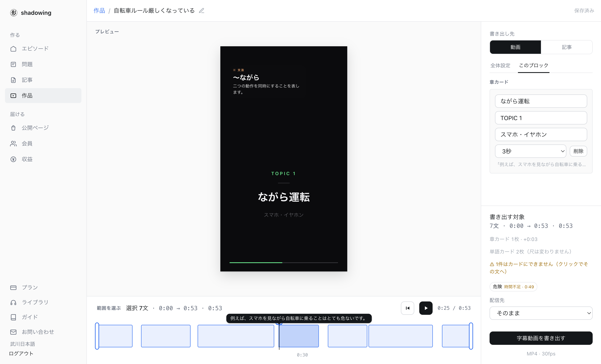Select the first sentence block in timeline

(x=115, y=336)
